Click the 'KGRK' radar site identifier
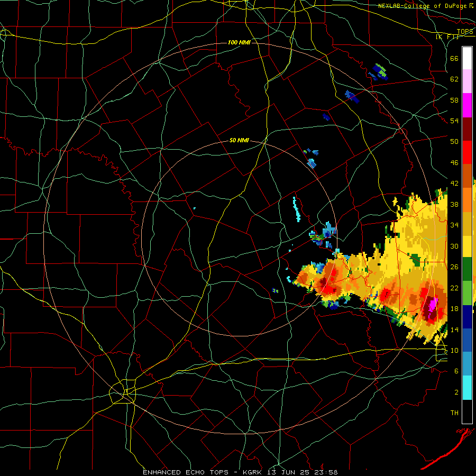The image size is (476, 476). pos(253,472)
